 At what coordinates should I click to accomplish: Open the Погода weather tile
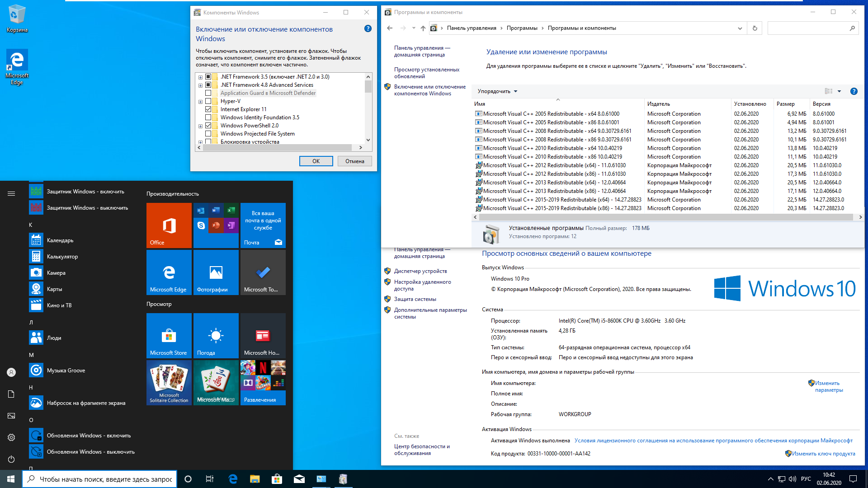click(x=216, y=336)
